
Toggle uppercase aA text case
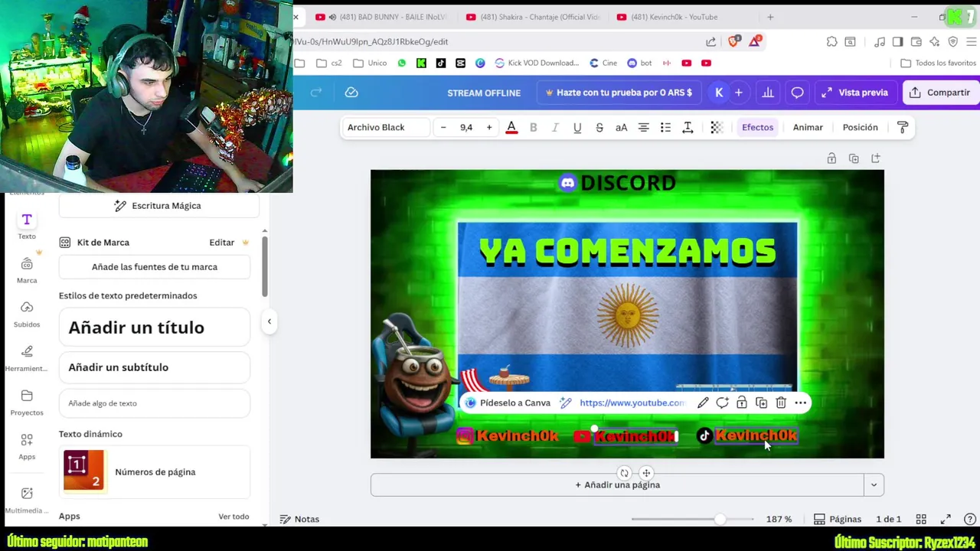622,128
